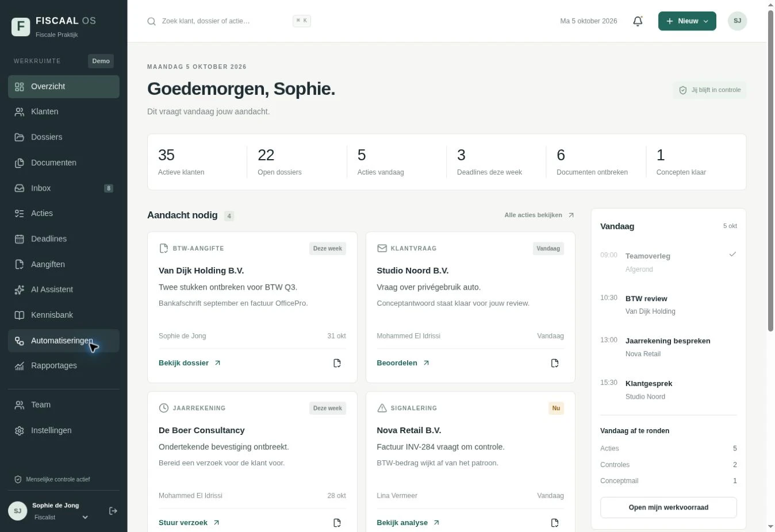Click BTW review agenda item
The height and width of the screenshot is (532, 775).
pos(669,305)
